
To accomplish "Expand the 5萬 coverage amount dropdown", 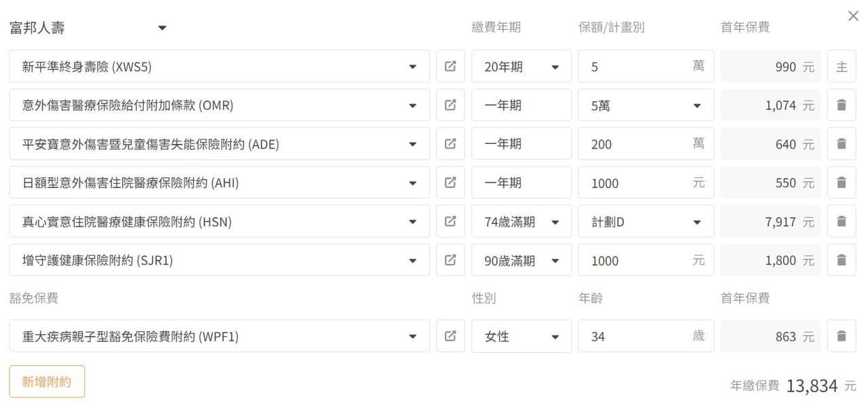I will click(x=646, y=105).
